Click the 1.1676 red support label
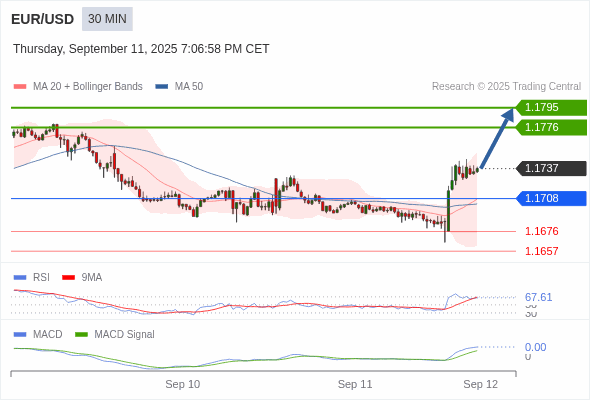Viewport: 590px width, 400px height. coord(541,231)
